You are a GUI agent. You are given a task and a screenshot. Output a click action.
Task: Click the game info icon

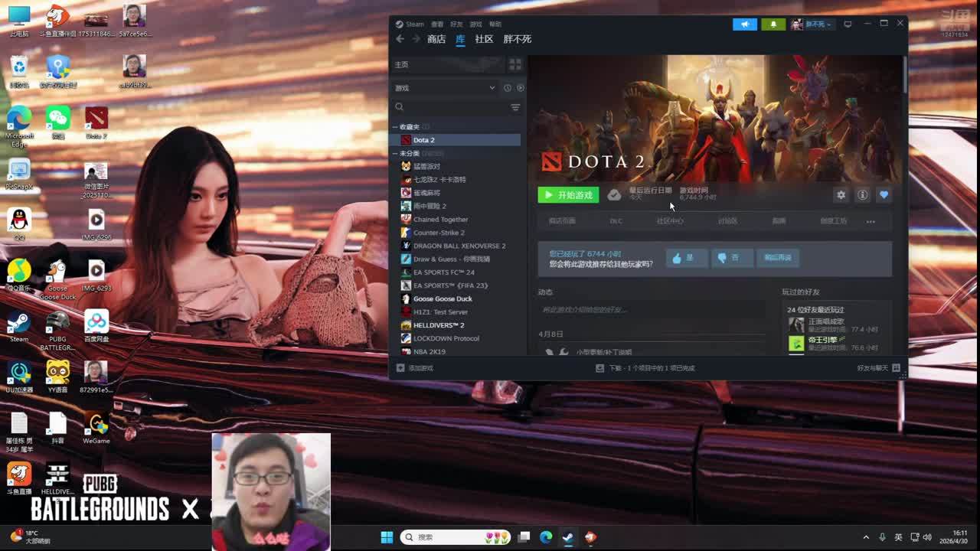pyautogui.click(x=862, y=195)
